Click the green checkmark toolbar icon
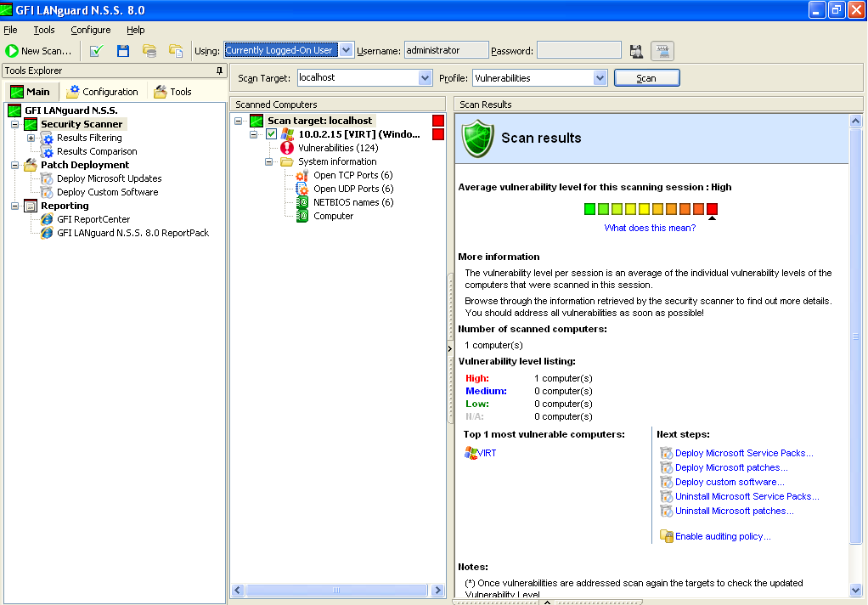This screenshot has height=605, width=868. (x=96, y=51)
